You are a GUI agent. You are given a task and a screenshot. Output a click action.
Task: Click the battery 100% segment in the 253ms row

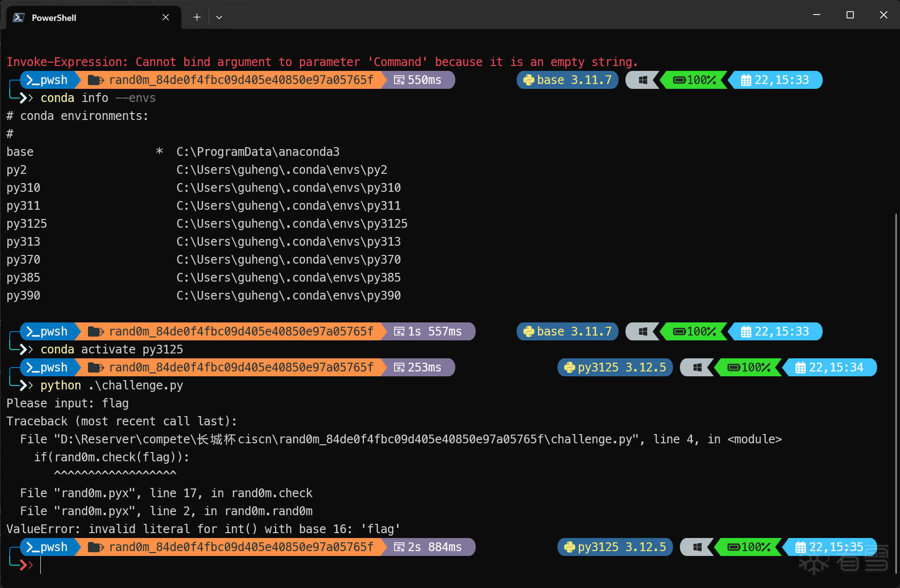pyautogui.click(x=749, y=368)
